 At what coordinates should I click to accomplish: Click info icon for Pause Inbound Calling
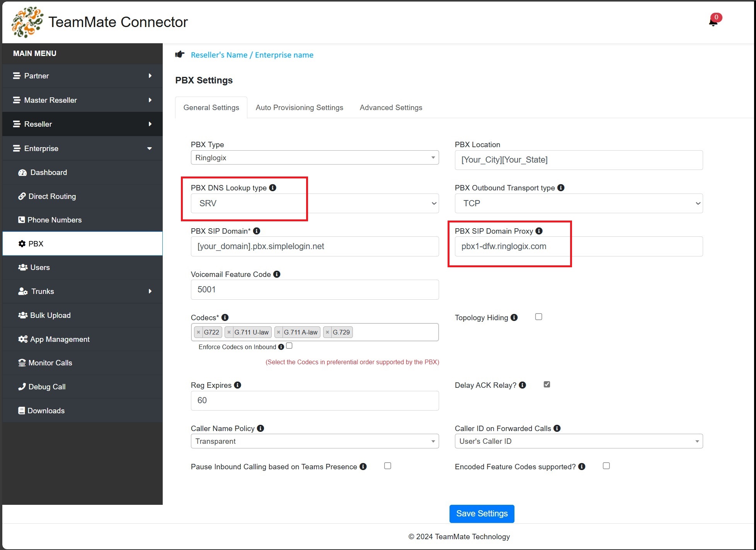[363, 467]
